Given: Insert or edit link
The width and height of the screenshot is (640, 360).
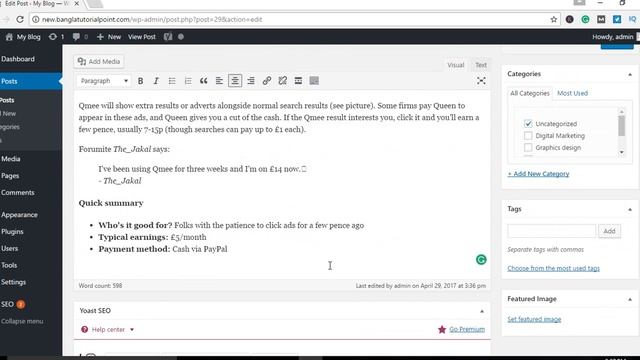Looking at the screenshot, I should tap(267, 81).
